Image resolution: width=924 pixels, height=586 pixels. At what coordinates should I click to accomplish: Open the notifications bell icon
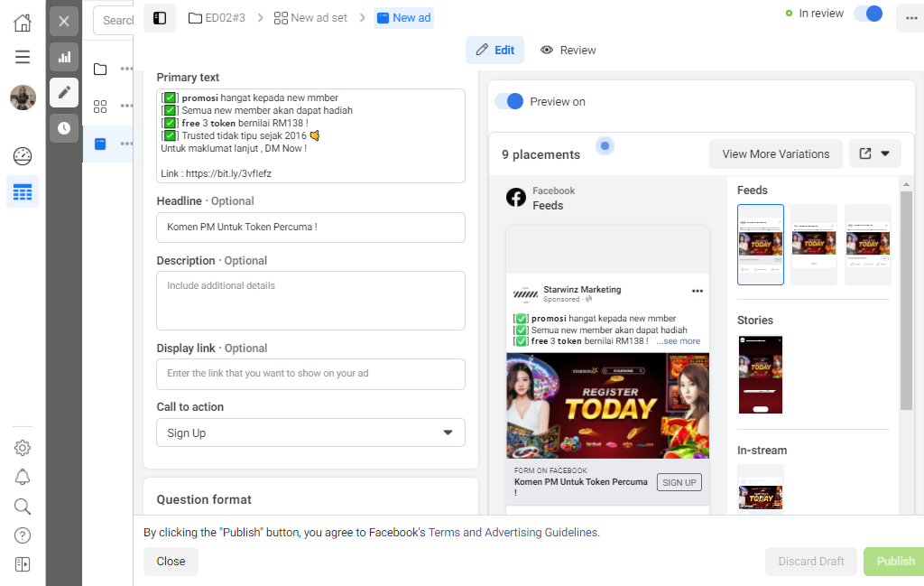23,477
